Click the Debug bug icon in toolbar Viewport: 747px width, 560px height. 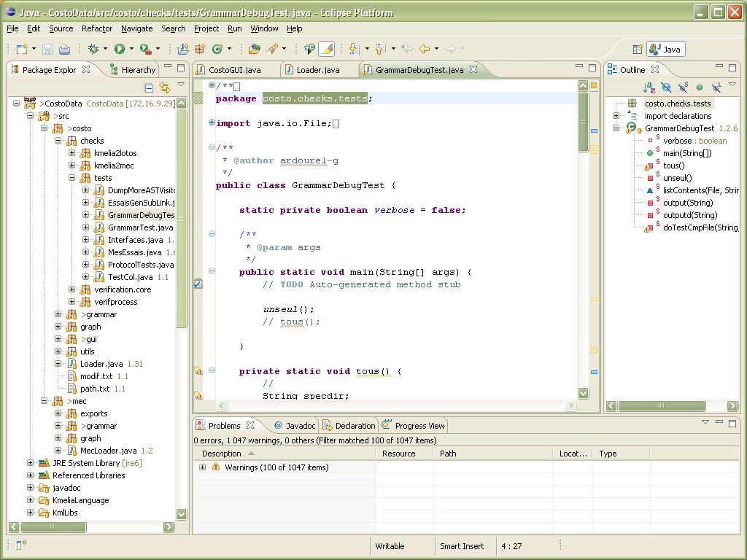pos(93,49)
